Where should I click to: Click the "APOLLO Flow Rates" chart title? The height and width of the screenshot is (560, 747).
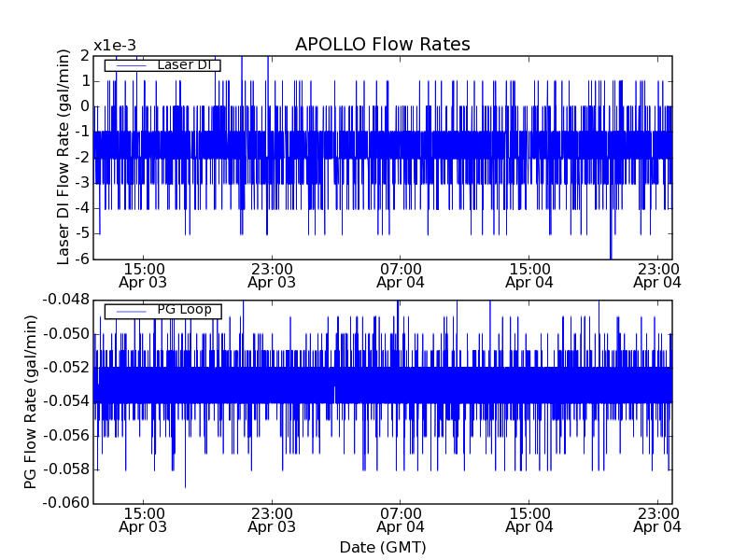pos(382,45)
